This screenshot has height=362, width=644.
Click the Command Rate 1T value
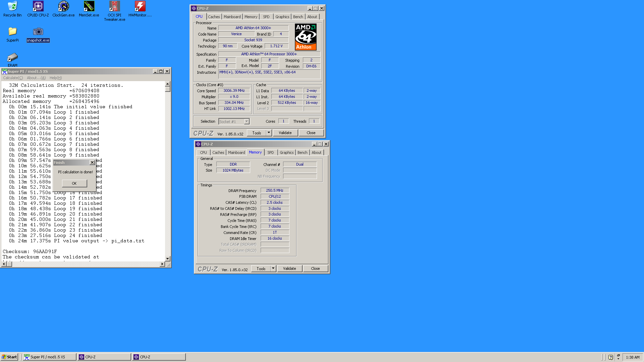275,232
